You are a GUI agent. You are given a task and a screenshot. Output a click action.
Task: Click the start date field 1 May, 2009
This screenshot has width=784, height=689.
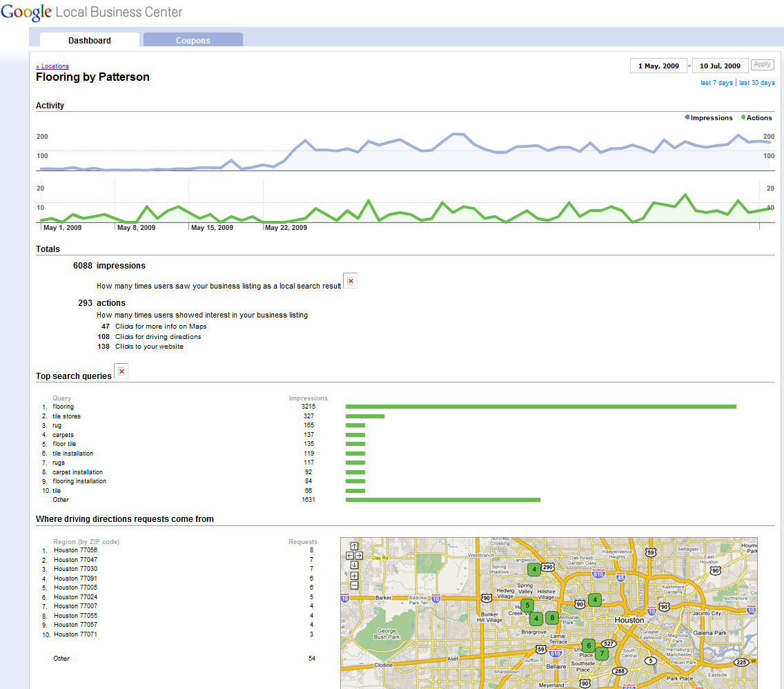point(658,66)
